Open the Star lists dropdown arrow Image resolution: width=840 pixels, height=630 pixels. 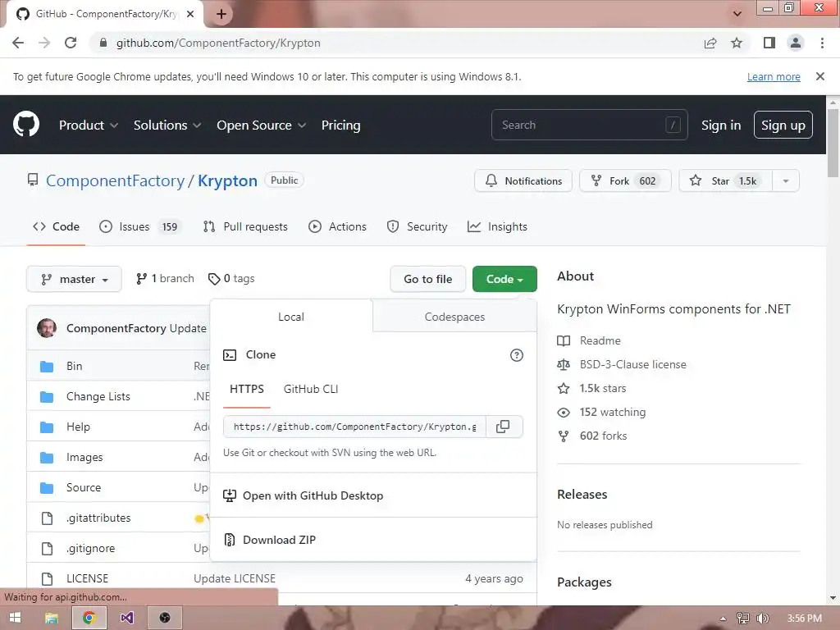(786, 181)
